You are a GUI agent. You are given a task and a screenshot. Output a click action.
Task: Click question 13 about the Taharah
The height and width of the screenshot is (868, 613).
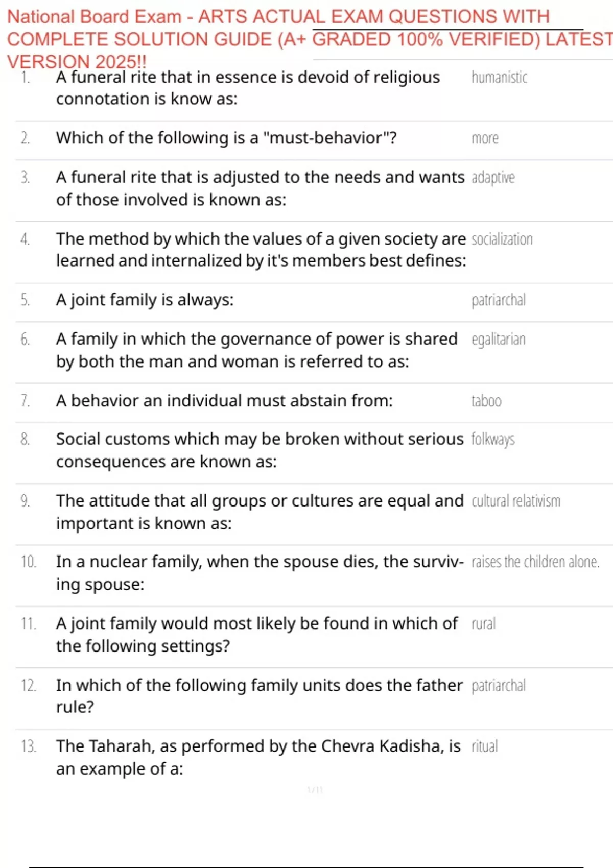click(258, 757)
